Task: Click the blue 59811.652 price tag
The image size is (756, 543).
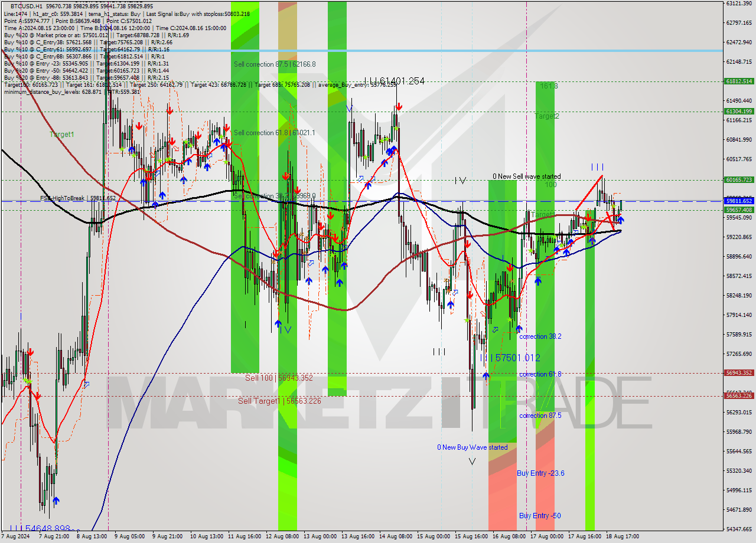Action: 739,201
